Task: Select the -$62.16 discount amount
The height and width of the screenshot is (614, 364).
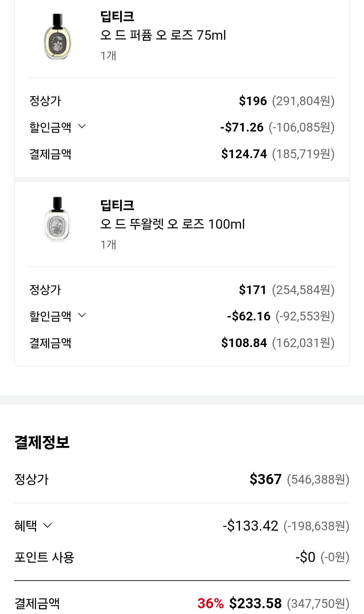Action: [249, 316]
